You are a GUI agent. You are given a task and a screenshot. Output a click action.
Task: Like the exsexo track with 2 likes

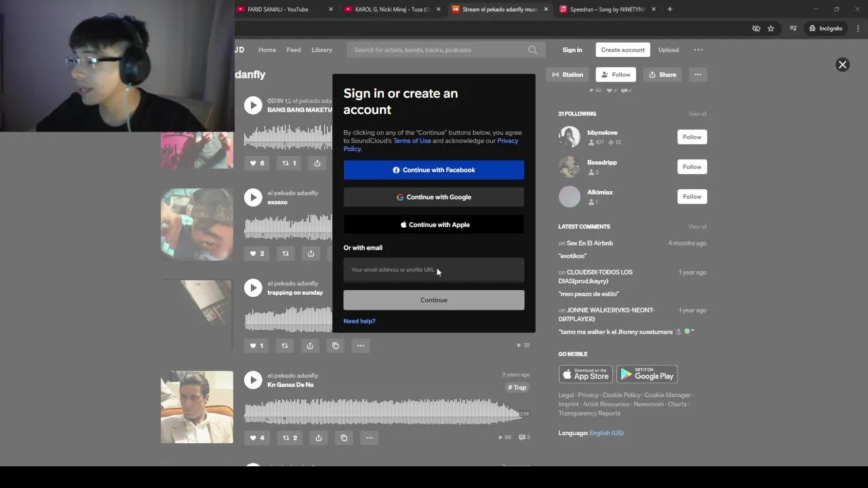click(257, 253)
